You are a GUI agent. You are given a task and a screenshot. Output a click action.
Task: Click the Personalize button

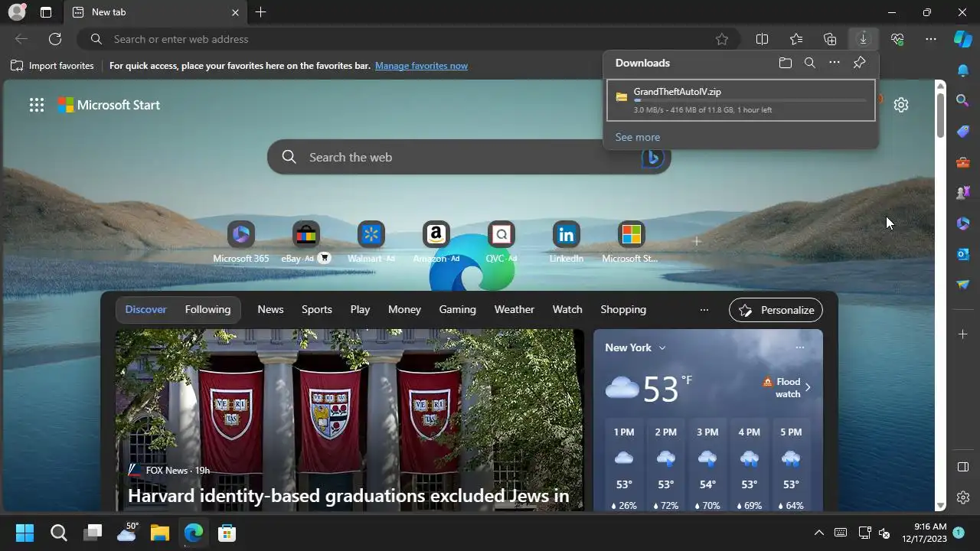click(x=776, y=310)
